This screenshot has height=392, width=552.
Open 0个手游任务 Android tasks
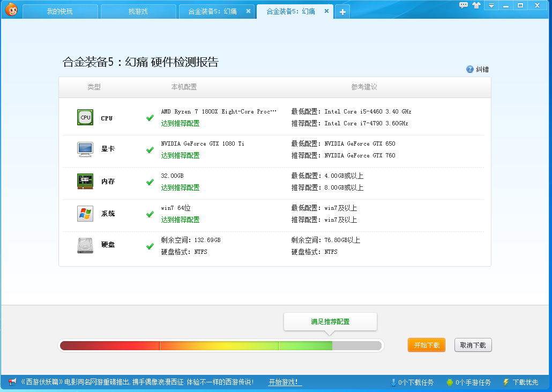click(x=468, y=382)
